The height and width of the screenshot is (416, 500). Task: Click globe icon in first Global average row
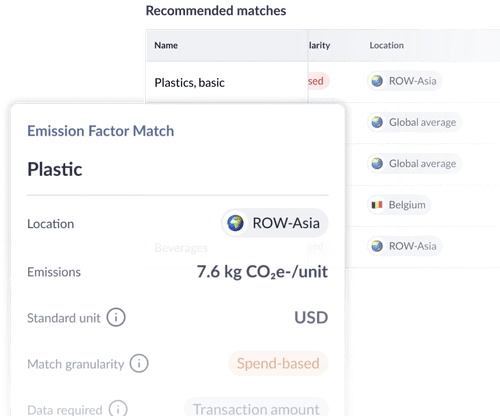(377, 122)
